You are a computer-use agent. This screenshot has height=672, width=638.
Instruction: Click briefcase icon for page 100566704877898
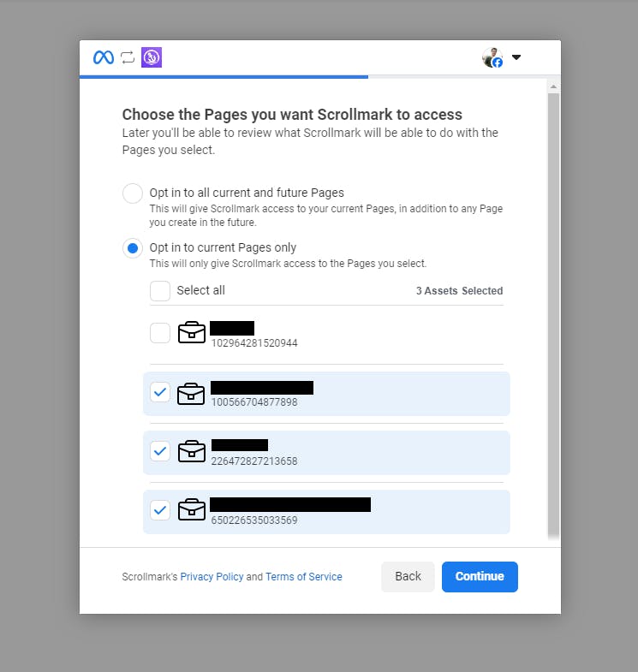point(191,394)
